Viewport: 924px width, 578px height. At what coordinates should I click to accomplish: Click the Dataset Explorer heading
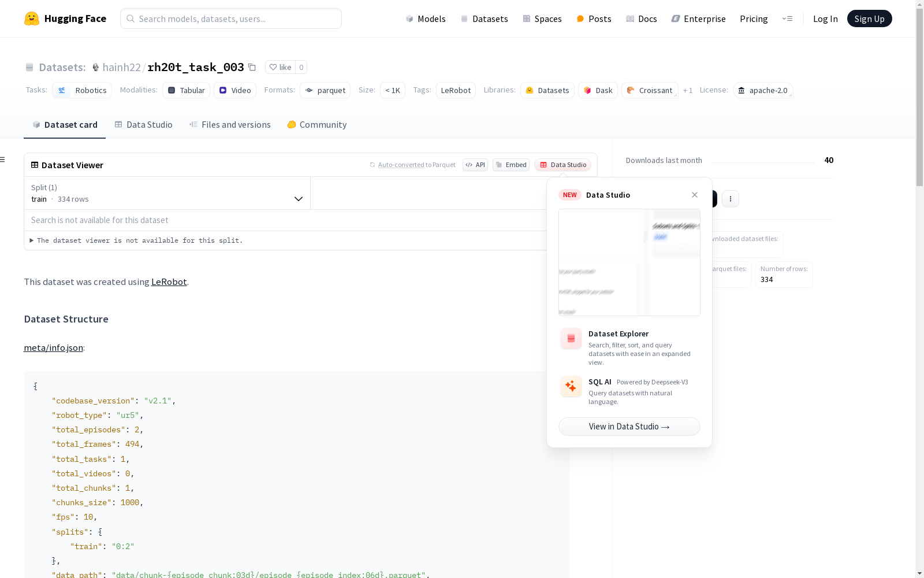[x=619, y=334]
